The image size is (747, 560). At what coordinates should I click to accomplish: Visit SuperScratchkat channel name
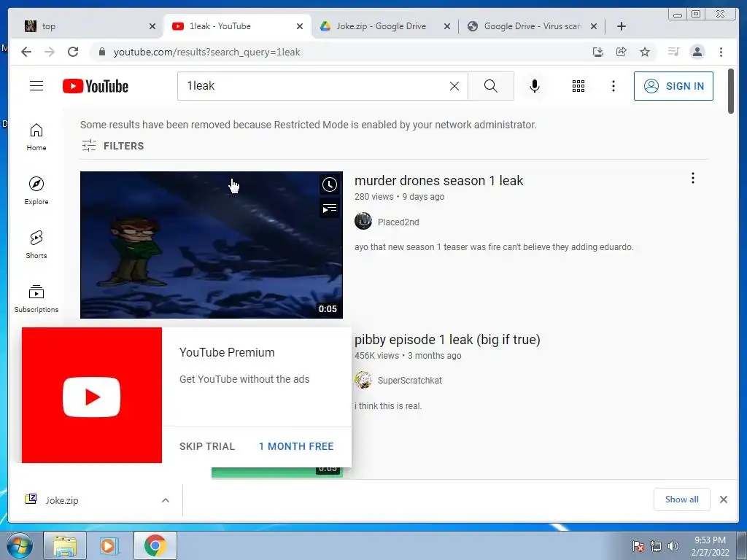coord(410,381)
